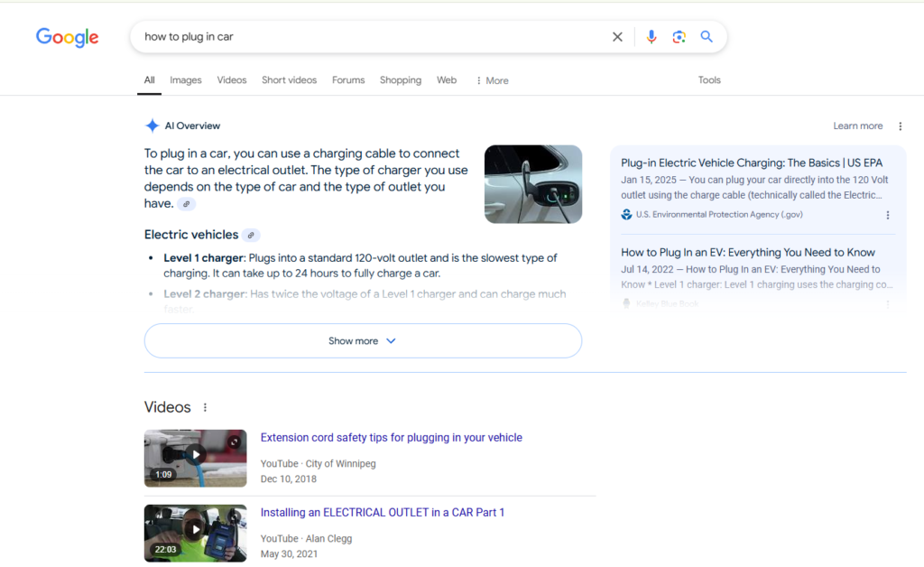Open the Short videos tab
The image size is (924, 567).
(x=289, y=80)
